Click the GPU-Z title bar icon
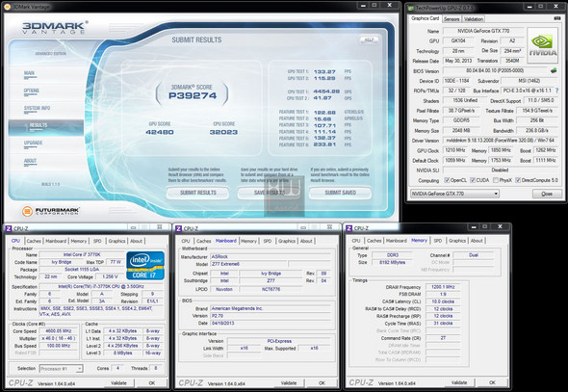568x392 pixels. (411, 8)
